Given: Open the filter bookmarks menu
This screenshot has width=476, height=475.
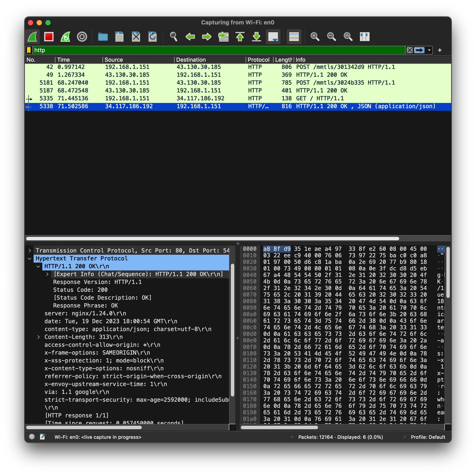Looking at the screenshot, I should tap(29, 50).
